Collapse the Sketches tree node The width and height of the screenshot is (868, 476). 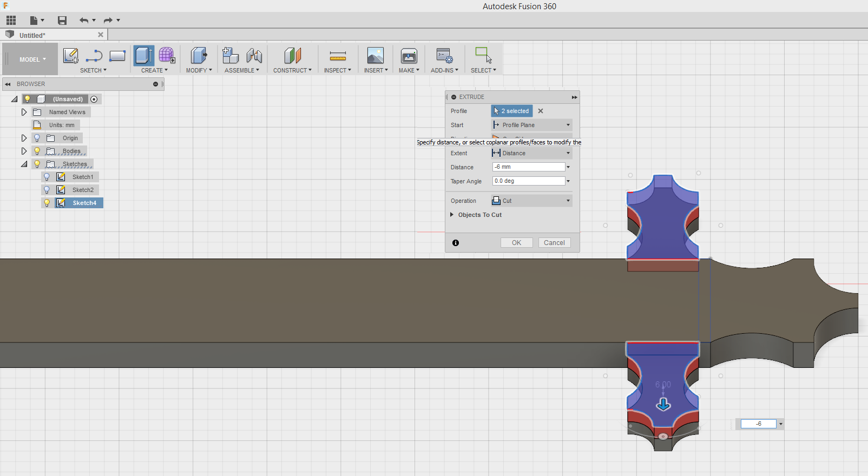24,164
